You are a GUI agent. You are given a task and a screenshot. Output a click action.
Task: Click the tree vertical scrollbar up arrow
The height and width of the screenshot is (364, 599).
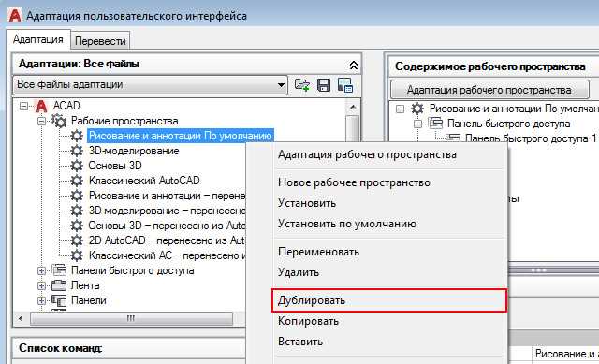353,107
